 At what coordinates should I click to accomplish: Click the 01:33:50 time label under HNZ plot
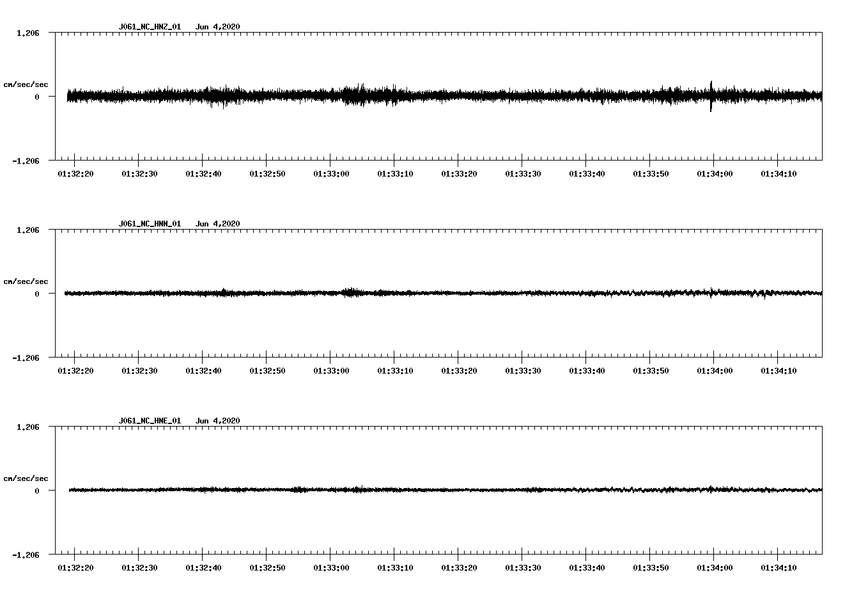click(651, 174)
